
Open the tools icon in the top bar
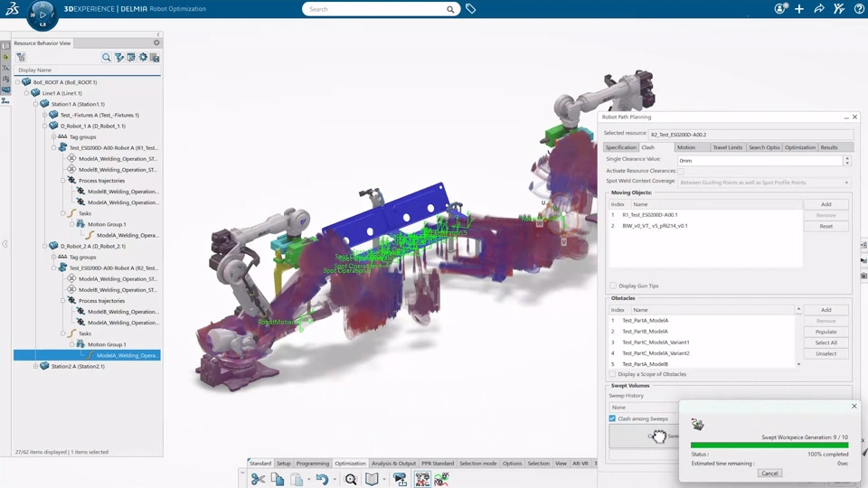839,8
